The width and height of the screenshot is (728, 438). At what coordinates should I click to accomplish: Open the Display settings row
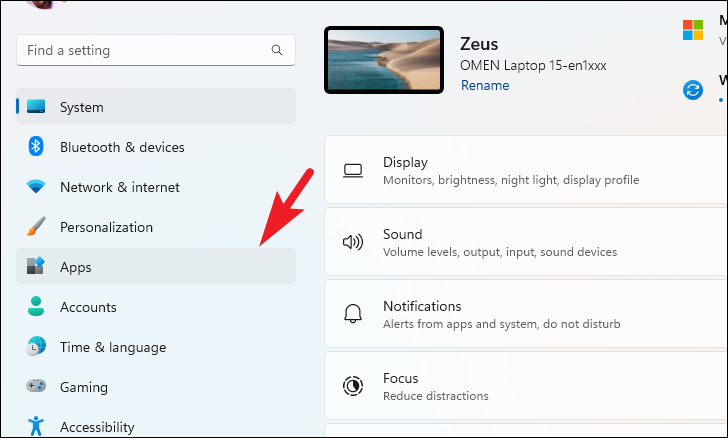click(526, 170)
